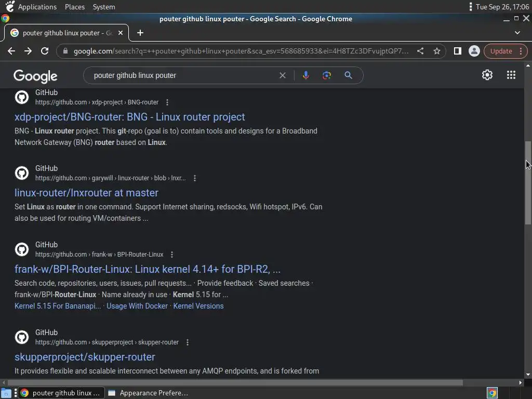Open xdp-project/BNG-router result link

129,117
